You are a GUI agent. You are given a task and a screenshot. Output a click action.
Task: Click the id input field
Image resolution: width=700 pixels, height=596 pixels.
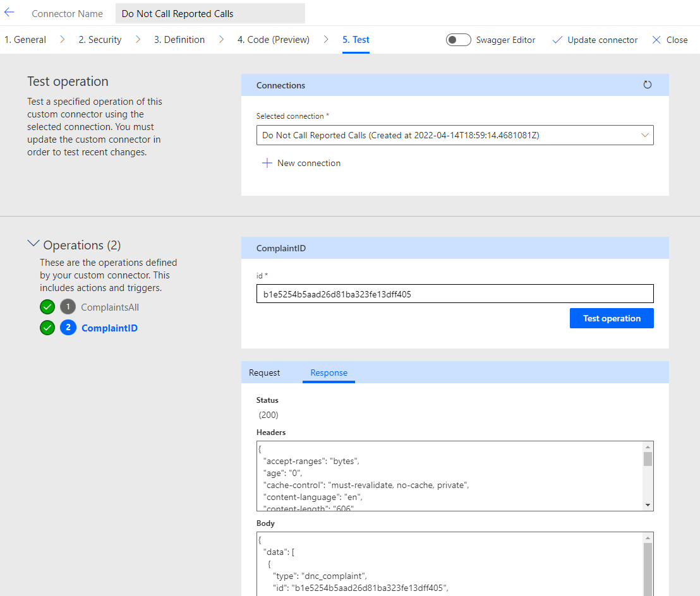pyautogui.click(x=454, y=294)
